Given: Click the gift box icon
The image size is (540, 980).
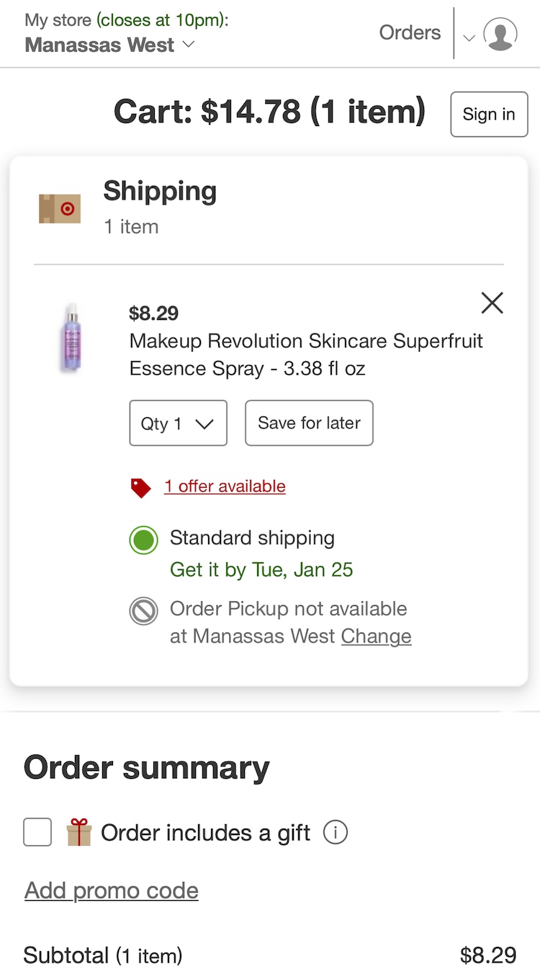Looking at the screenshot, I should coord(79,832).
